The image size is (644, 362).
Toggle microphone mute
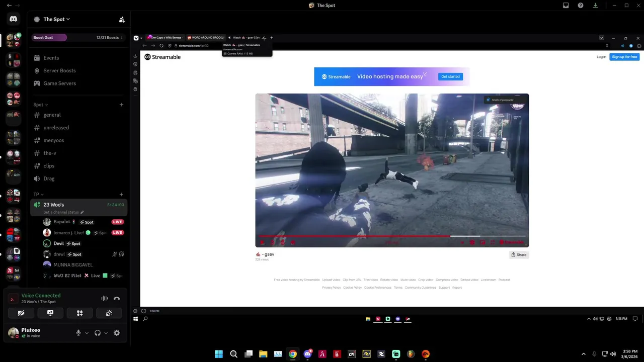coord(78,333)
